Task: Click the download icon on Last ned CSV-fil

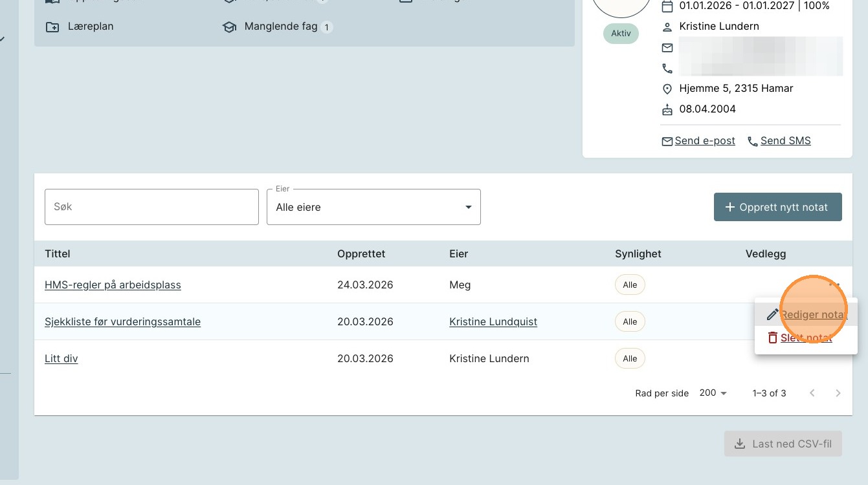Action: pos(739,444)
